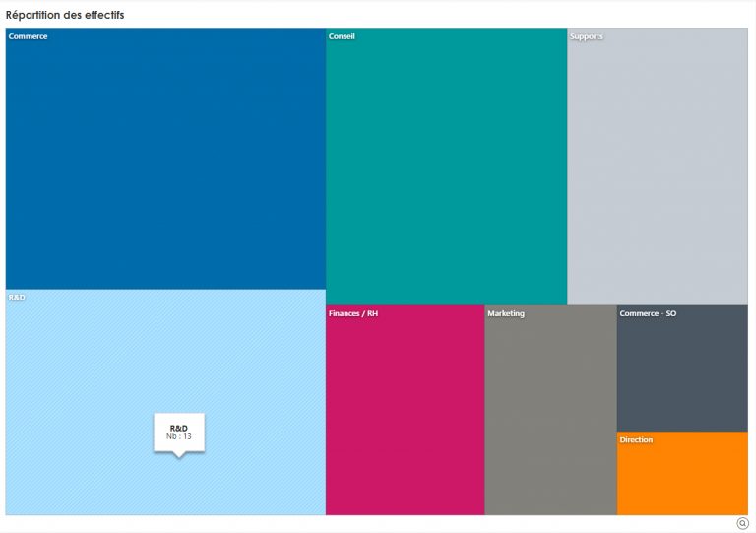This screenshot has height=533, width=756.
Task: Click the 'Supports' label text
Action: 587,36
